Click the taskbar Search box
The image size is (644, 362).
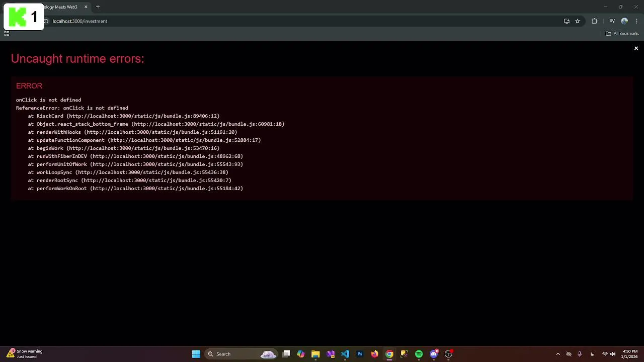pyautogui.click(x=241, y=354)
